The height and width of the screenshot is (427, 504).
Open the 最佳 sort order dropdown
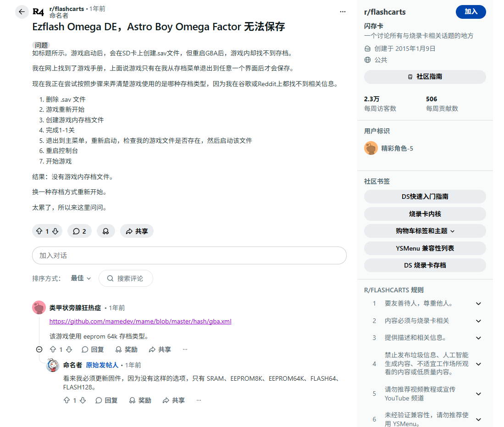coord(81,278)
